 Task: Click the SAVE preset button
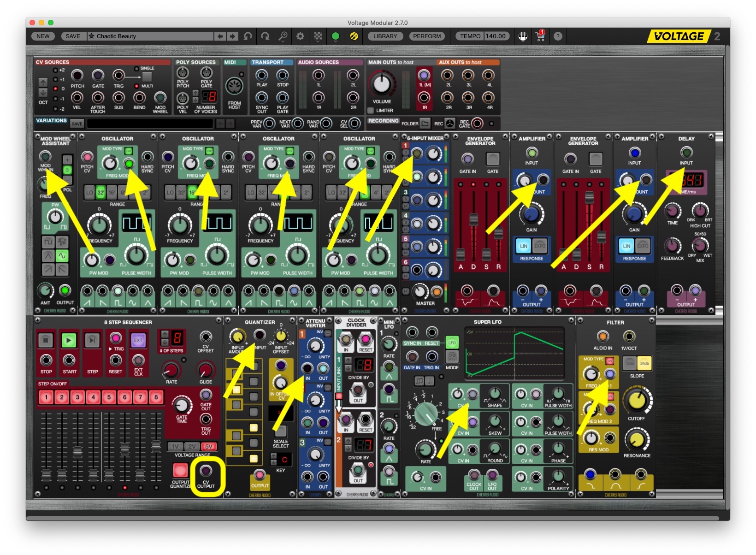[73, 36]
